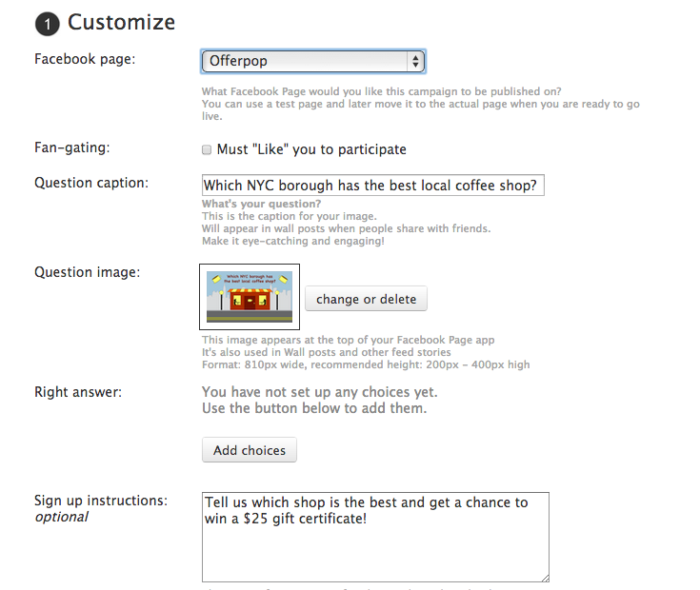Click the number 1 step circle icon
Screen dimensions: 700x590
47,23
